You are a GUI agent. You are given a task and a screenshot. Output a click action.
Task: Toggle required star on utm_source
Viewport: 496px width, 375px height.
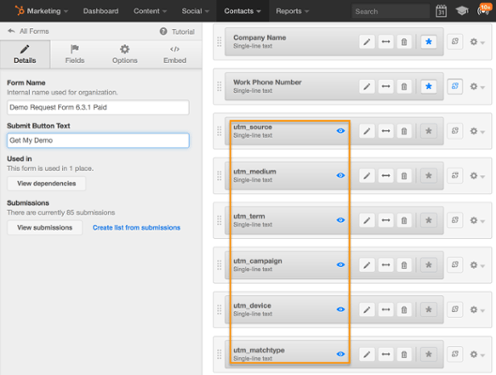click(428, 131)
